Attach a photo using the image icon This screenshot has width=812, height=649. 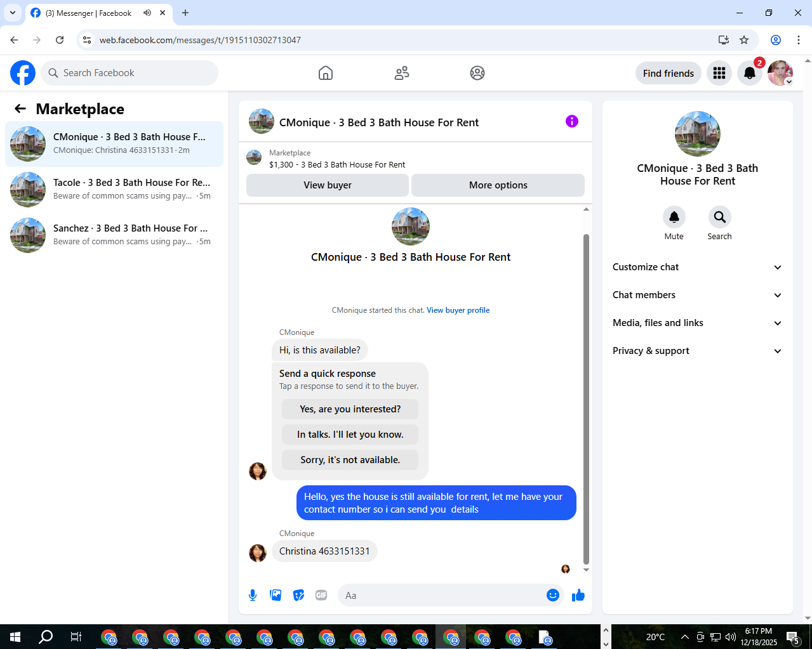pos(276,595)
